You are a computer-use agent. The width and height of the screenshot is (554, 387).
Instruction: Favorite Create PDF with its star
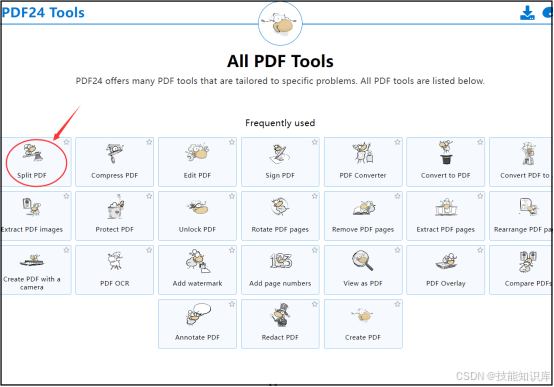397,304
